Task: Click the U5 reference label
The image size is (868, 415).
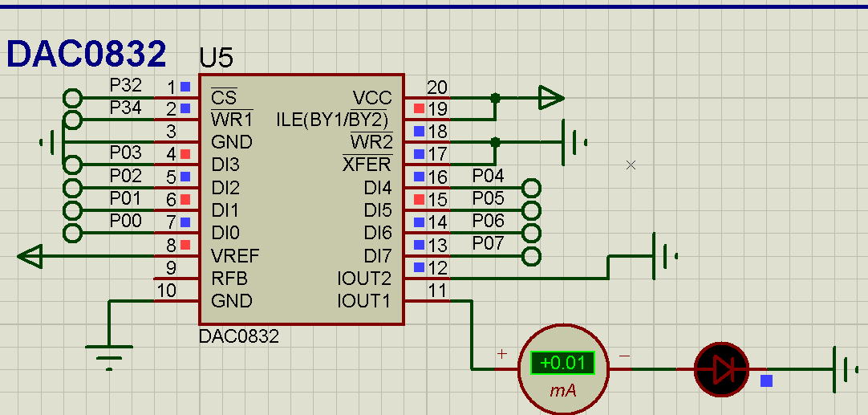Action: point(216,58)
